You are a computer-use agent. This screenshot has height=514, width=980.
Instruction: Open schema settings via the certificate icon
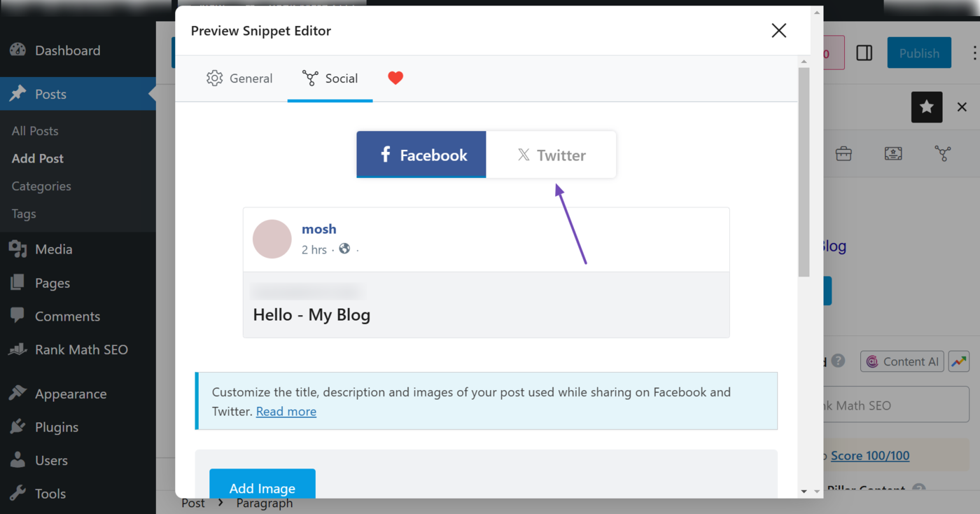click(893, 153)
